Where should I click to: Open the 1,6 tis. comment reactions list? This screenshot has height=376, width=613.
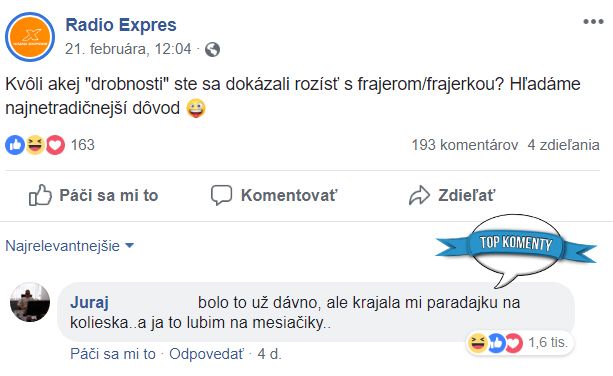tap(548, 342)
